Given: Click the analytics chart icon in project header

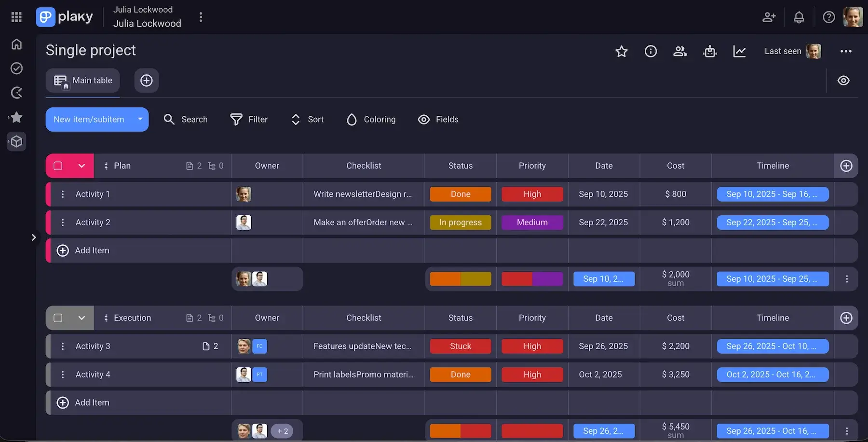Looking at the screenshot, I should pyautogui.click(x=739, y=51).
